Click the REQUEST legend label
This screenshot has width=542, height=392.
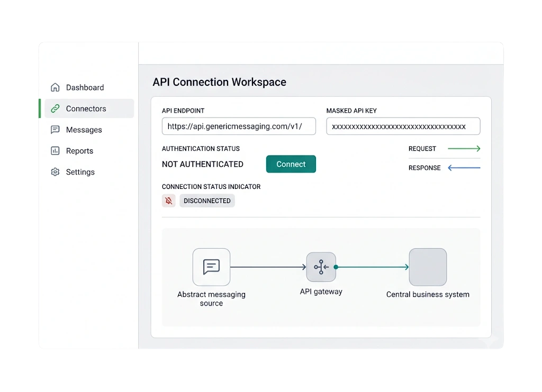[422, 149]
